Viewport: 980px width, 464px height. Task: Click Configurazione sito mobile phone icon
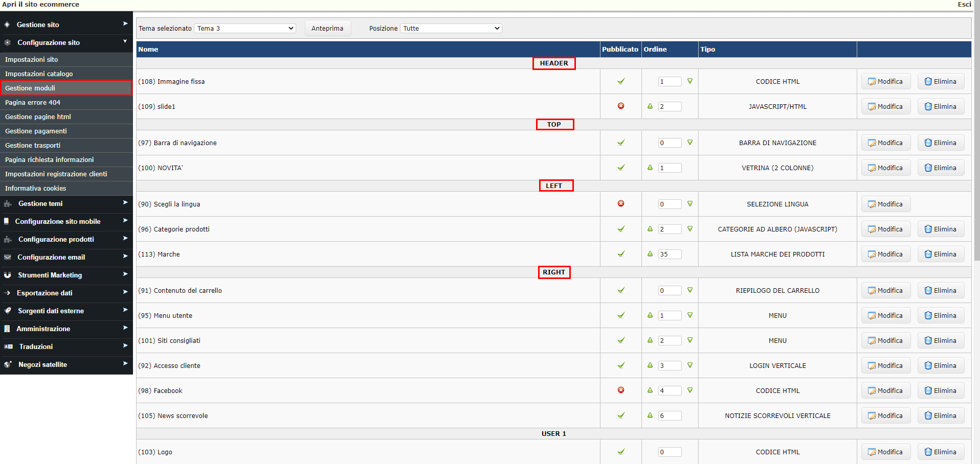pyautogui.click(x=6, y=221)
